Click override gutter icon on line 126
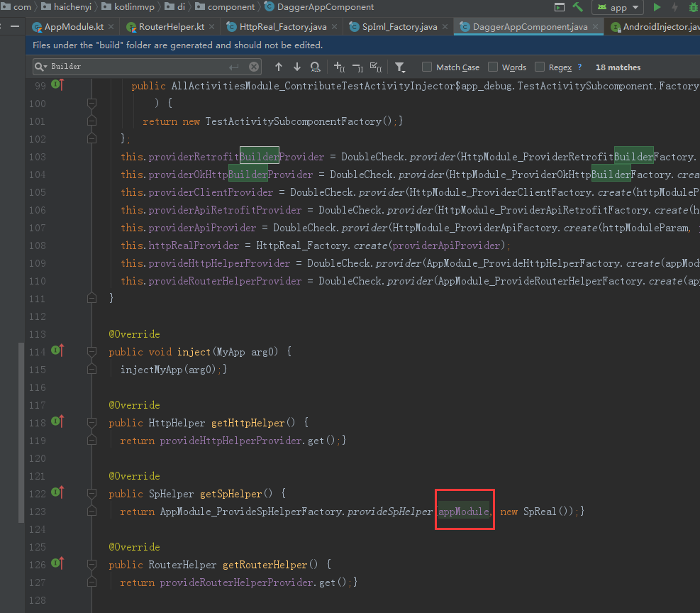 coord(57,563)
